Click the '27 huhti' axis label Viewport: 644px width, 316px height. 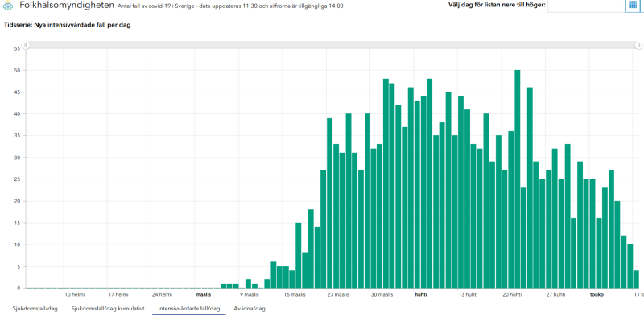(555, 294)
